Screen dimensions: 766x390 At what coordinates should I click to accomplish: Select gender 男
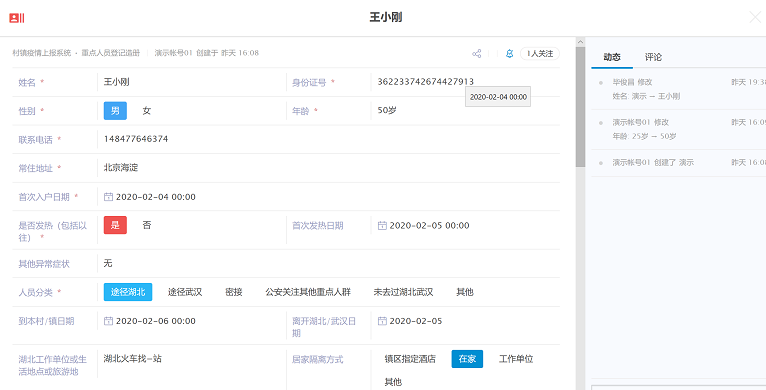point(115,111)
